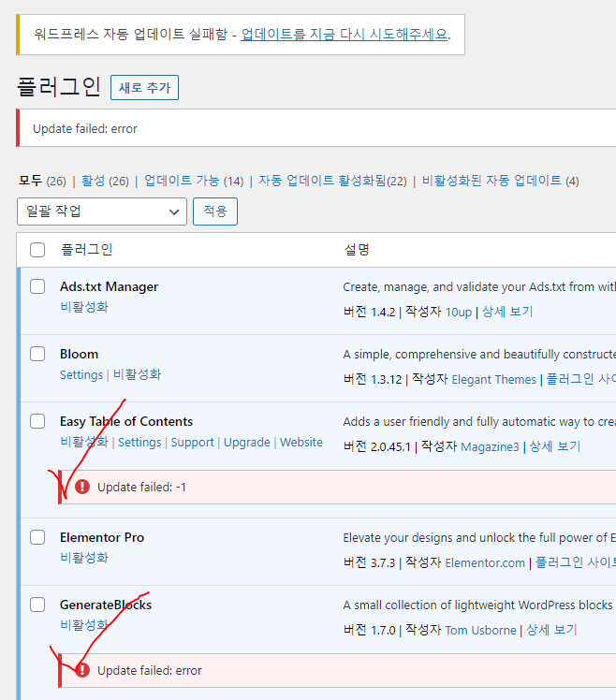Open 상세 보기 for Ads.txt Manager
The height and width of the screenshot is (700, 616).
508,312
